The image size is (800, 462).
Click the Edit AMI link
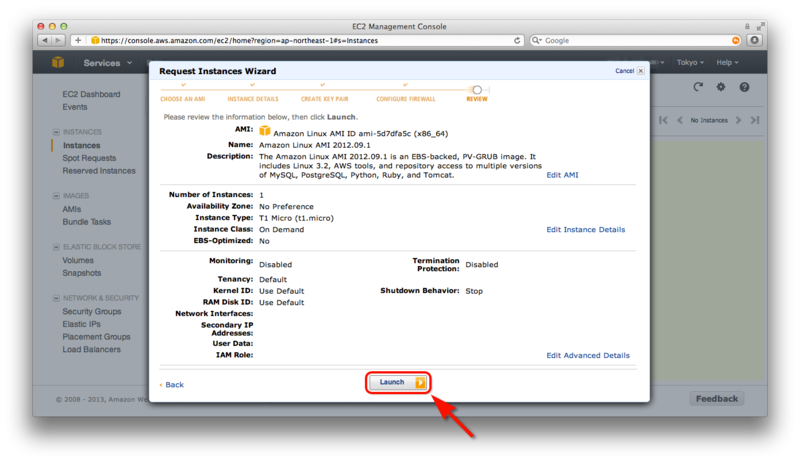click(x=562, y=175)
